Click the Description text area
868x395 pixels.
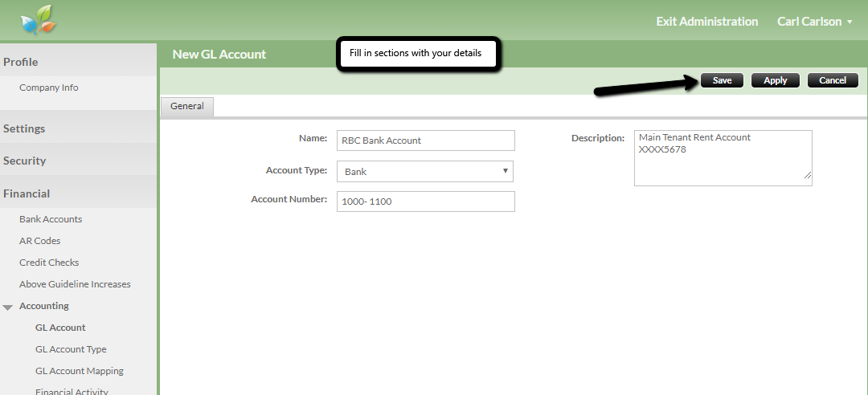[x=723, y=158]
